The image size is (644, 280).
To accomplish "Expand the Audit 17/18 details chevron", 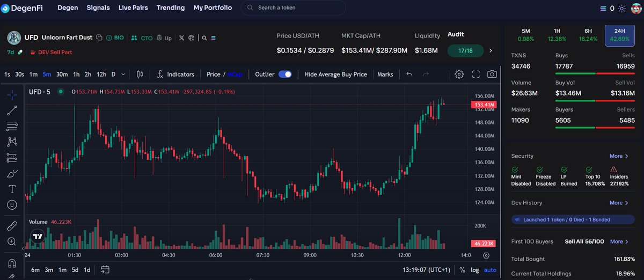I will 491,51.
